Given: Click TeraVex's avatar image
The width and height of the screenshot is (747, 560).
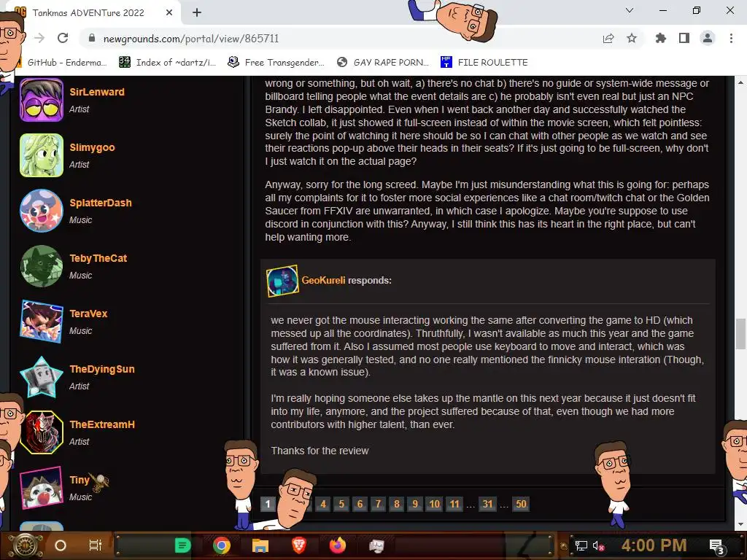Looking at the screenshot, I should click(42, 322).
